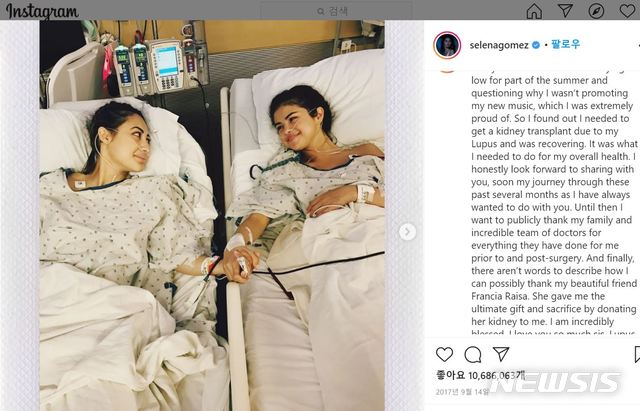The width and height of the screenshot is (640, 411).
Task: Open more options dots beside 팔로우
Action: (x=638, y=45)
